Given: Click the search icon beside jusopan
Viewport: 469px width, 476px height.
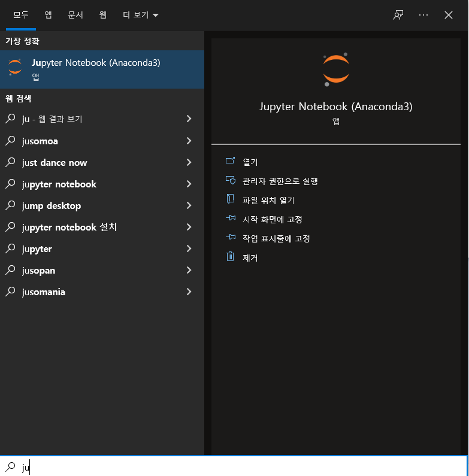Looking at the screenshot, I should [x=10, y=270].
